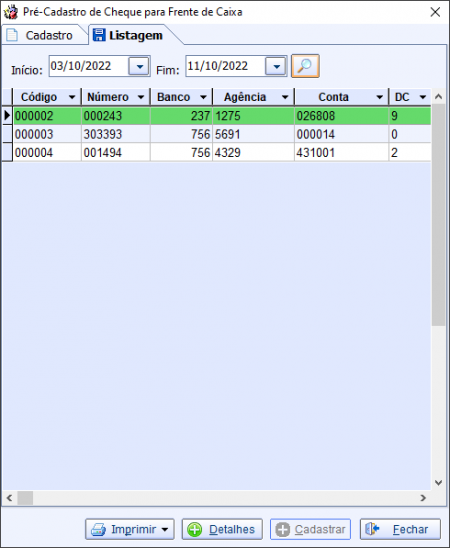Expand the Imprimir options arrow
This screenshot has height=548, width=450.
165,529
